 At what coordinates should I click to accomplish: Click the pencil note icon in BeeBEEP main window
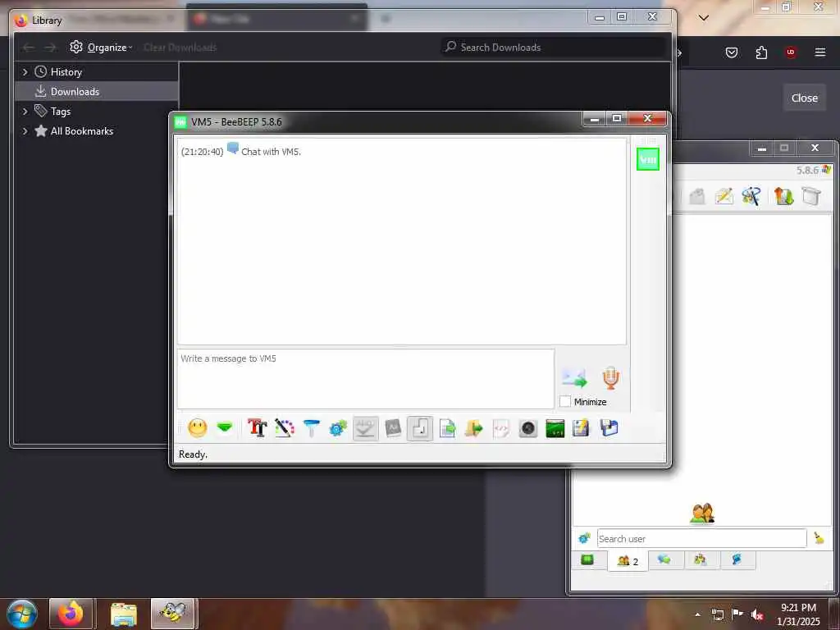724,196
